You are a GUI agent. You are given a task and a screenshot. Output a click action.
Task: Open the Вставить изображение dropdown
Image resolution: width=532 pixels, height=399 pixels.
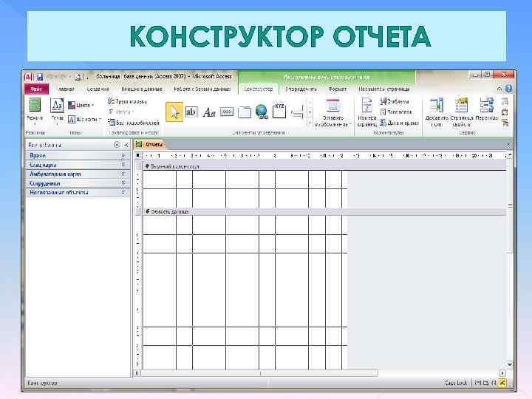pyautogui.click(x=332, y=112)
